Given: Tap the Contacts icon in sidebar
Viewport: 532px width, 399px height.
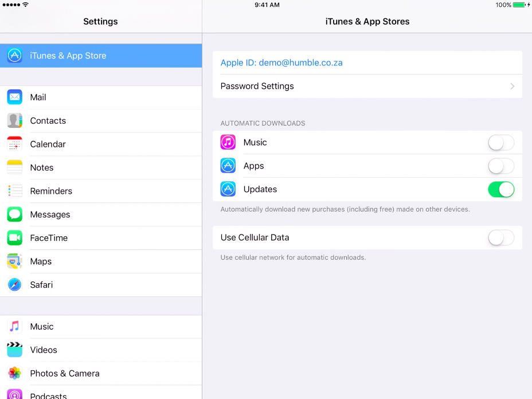Looking at the screenshot, I should (x=14, y=120).
